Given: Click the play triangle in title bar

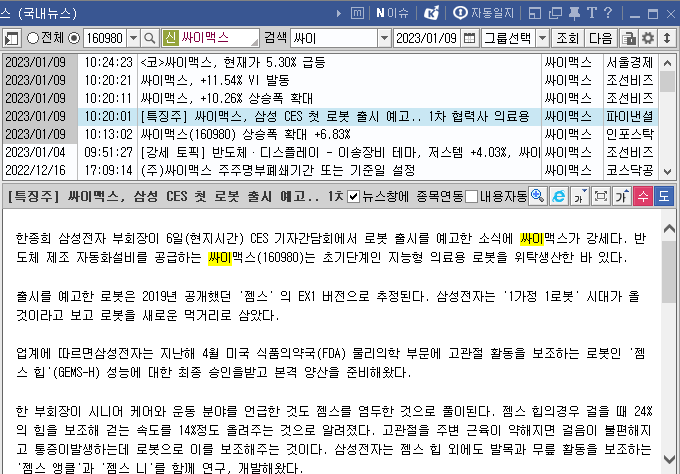Looking at the screenshot, I should tap(339, 13).
